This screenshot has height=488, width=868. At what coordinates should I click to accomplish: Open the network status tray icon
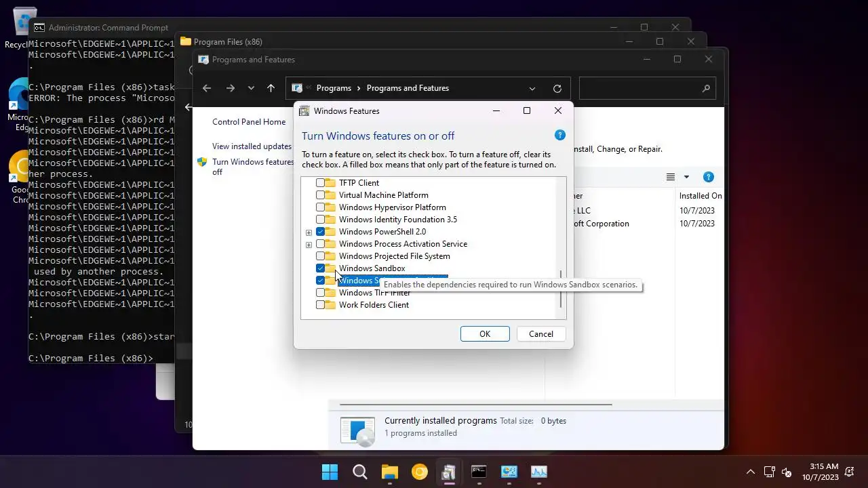click(x=770, y=472)
